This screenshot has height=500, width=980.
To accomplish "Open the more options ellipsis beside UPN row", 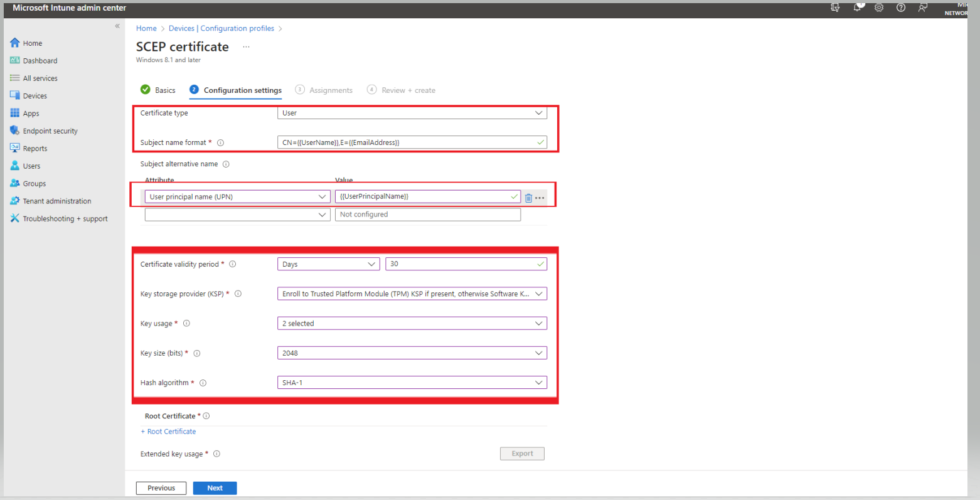I will point(540,196).
